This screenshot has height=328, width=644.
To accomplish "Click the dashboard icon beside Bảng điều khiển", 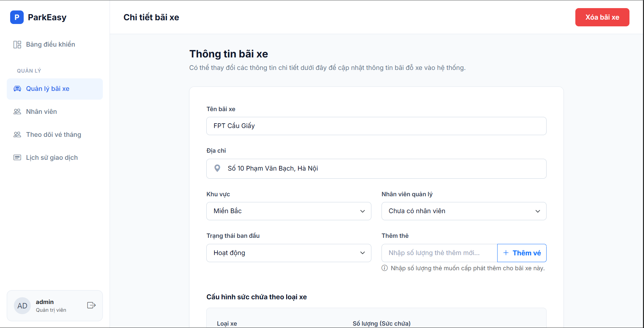I will point(17,45).
